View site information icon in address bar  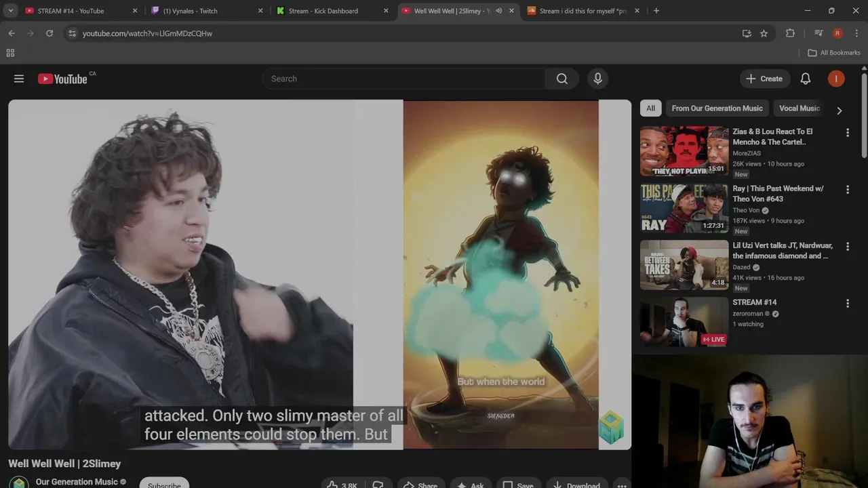[x=72, y=33]
